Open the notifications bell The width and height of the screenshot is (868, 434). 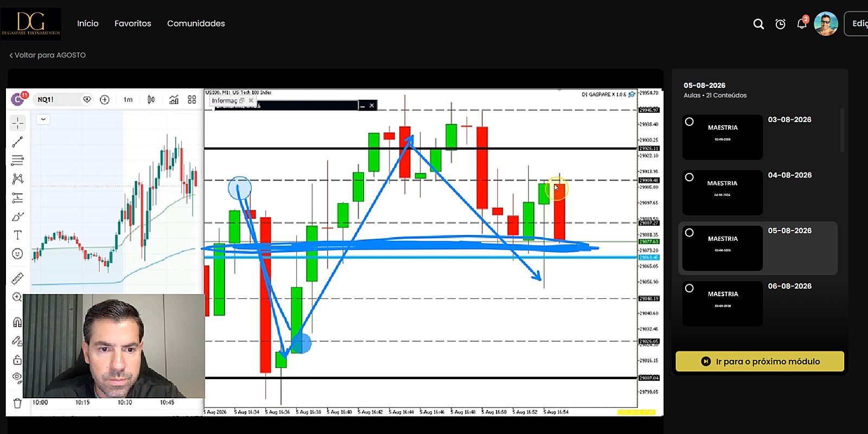802,23
